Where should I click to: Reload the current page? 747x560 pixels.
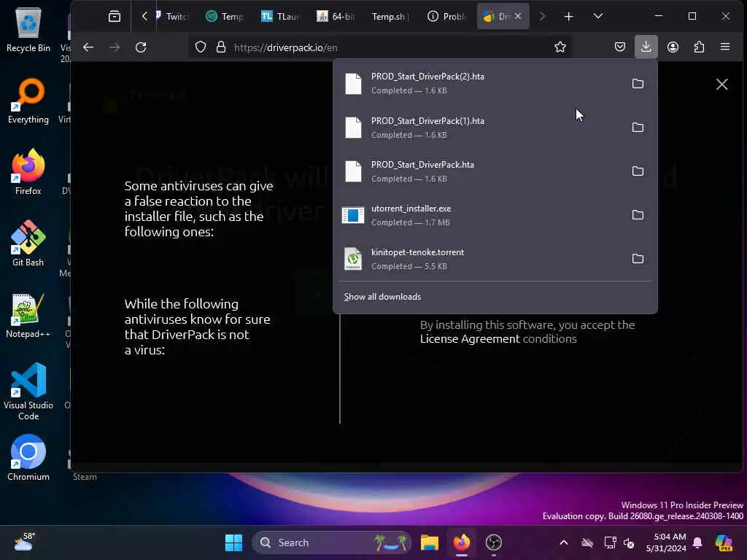tap(141, 47)
